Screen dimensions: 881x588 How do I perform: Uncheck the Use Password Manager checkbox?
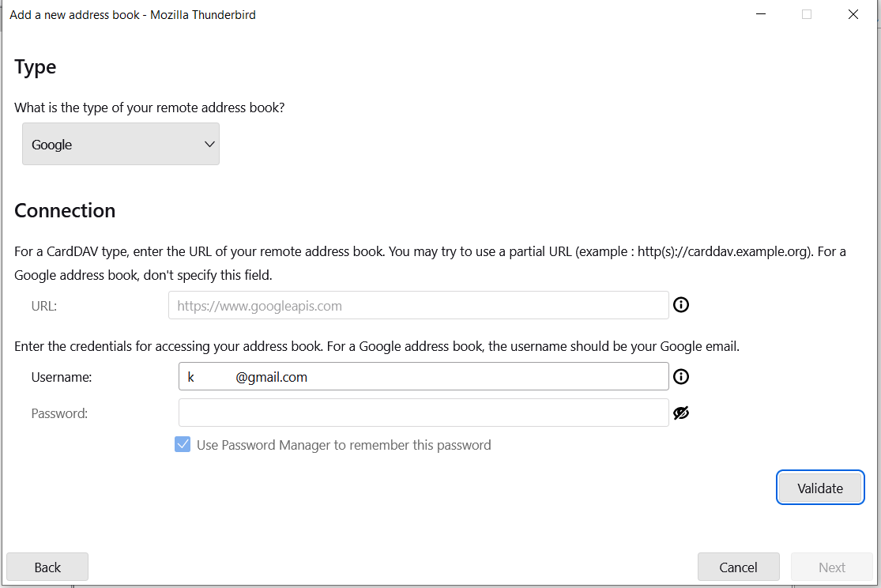(183, 444)
